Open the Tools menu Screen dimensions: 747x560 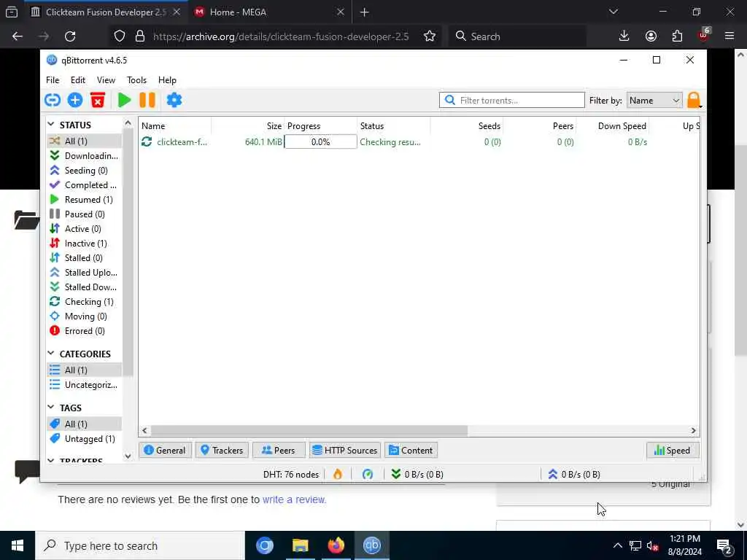(136, 80)
